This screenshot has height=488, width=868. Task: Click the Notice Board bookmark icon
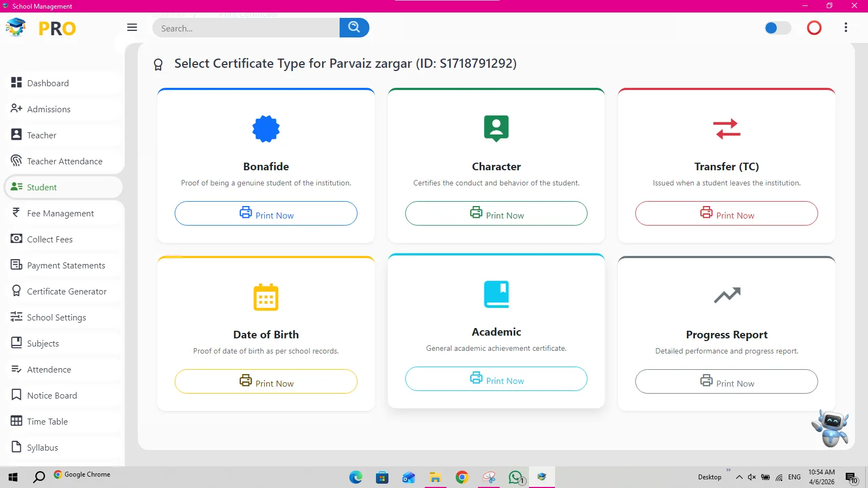17,395
